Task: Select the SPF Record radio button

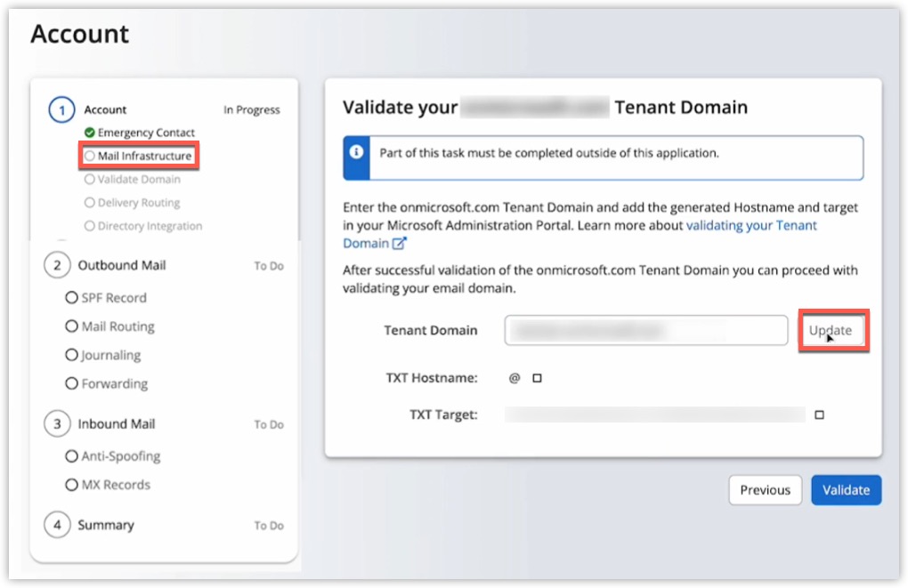Action: (x=71, y=298)
